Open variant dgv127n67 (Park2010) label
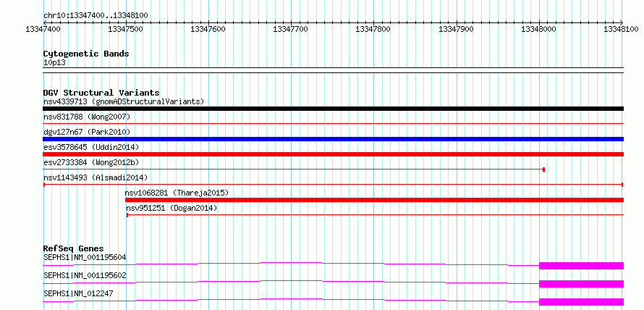Screen dimensions: 644x310 (x=87, y=132)
